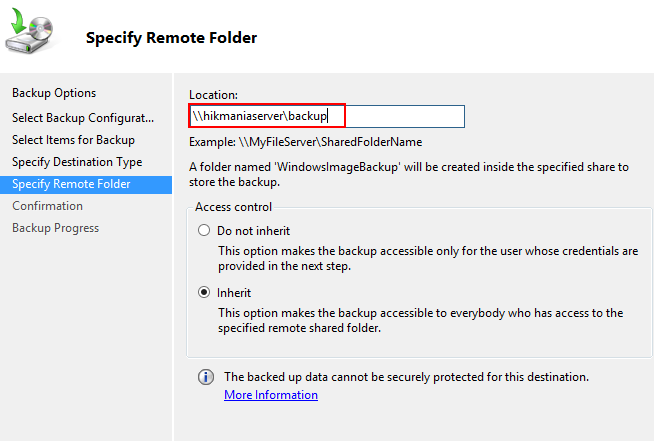
Task: Return to Specify Destination Type step
Action: point(77,162)
